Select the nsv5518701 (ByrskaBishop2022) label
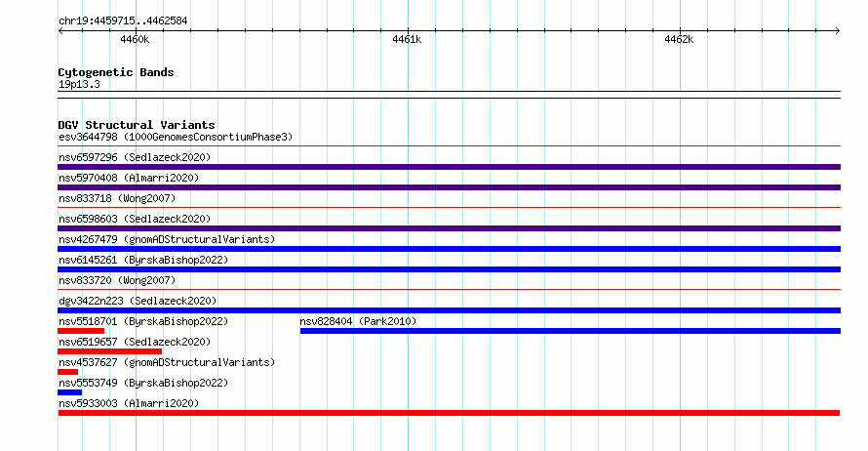The height and width of the screenshot is (451, 868). pyautogui.click(x=143, y=321)
